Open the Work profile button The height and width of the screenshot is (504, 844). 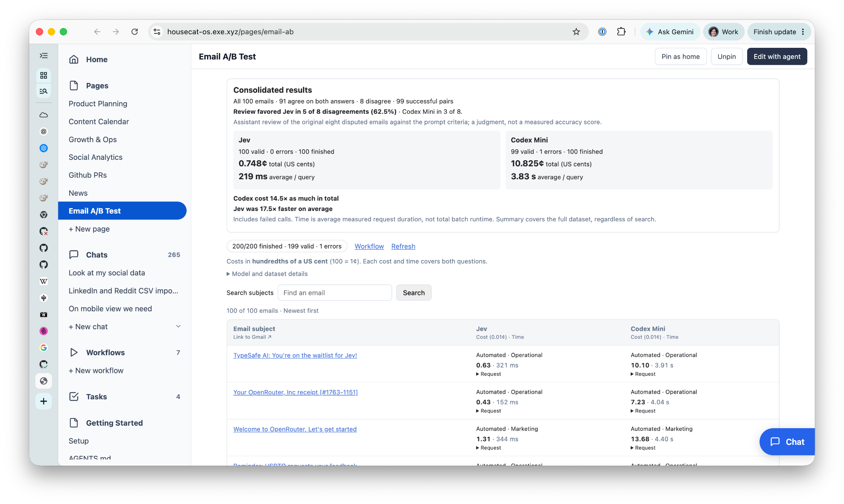[x=724, y=32]
